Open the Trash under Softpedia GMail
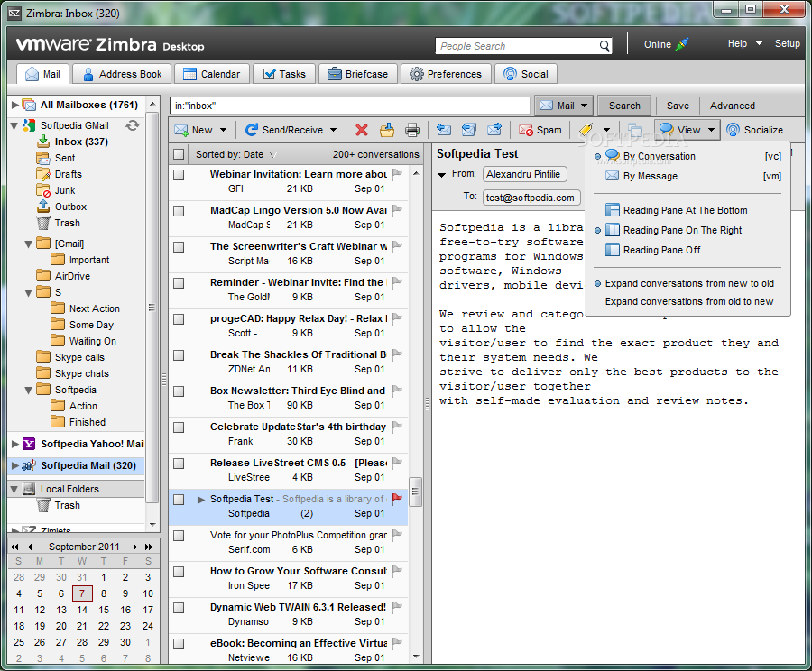 coord(68,223)
